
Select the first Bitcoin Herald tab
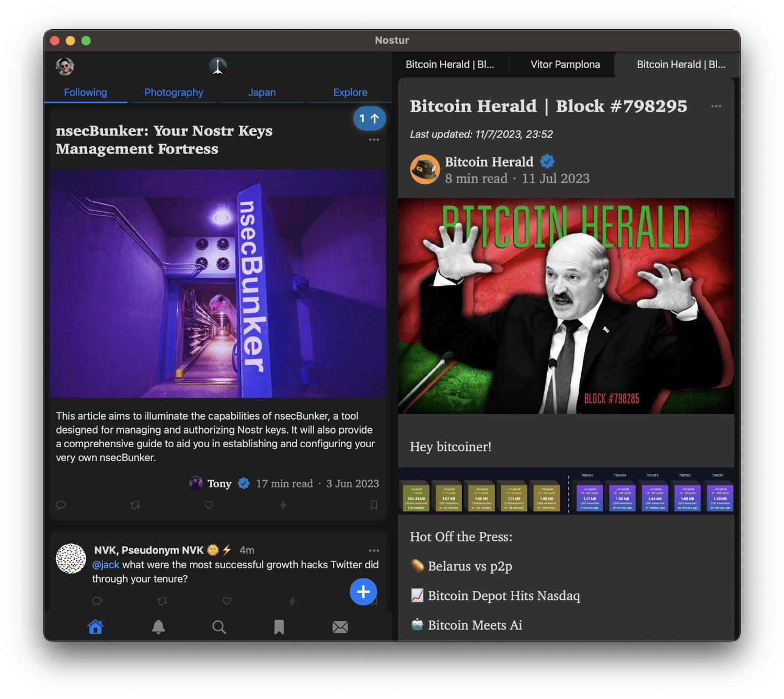pos(450,64)
